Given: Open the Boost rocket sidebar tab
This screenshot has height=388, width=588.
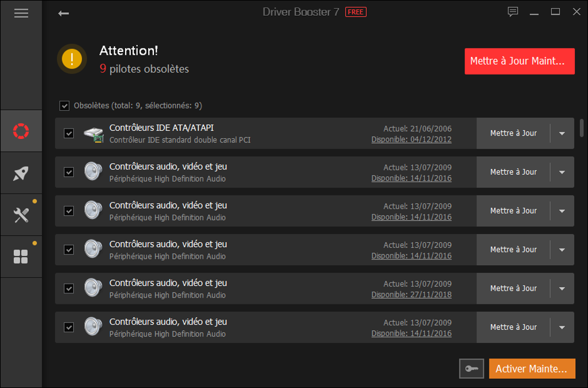Looking at the screenshot, I should (x=21, y=173).
